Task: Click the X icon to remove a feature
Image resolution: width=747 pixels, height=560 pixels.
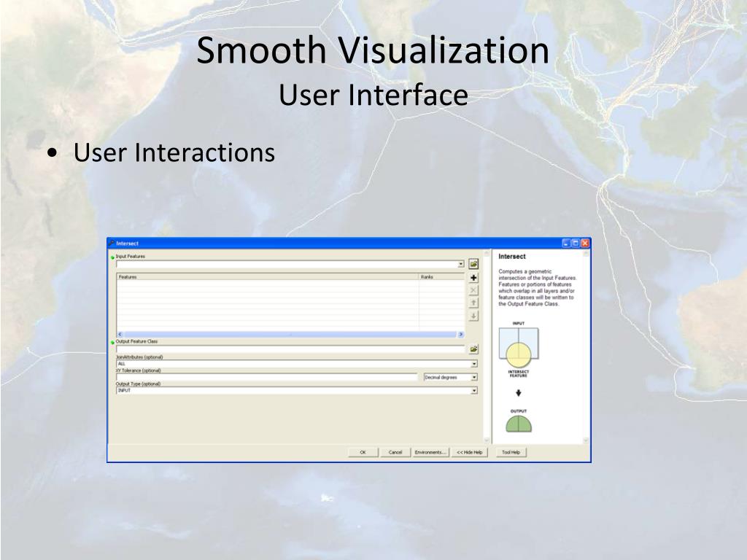Action: pos(473,290)
